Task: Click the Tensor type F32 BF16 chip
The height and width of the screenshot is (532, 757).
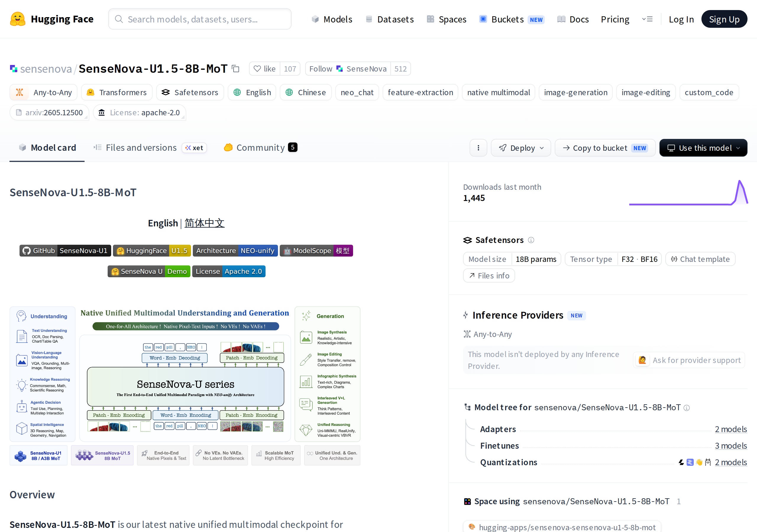Action: click(613, 259)
